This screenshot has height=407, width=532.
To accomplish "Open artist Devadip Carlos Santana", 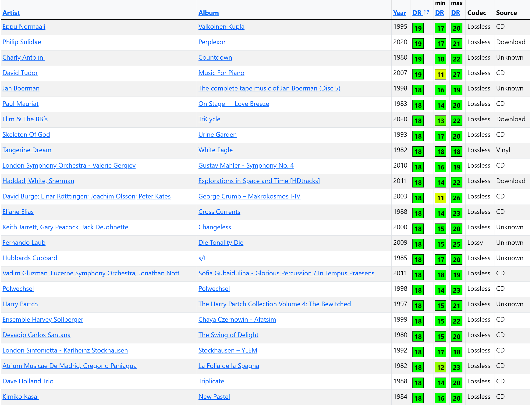I will coord(36,335).
